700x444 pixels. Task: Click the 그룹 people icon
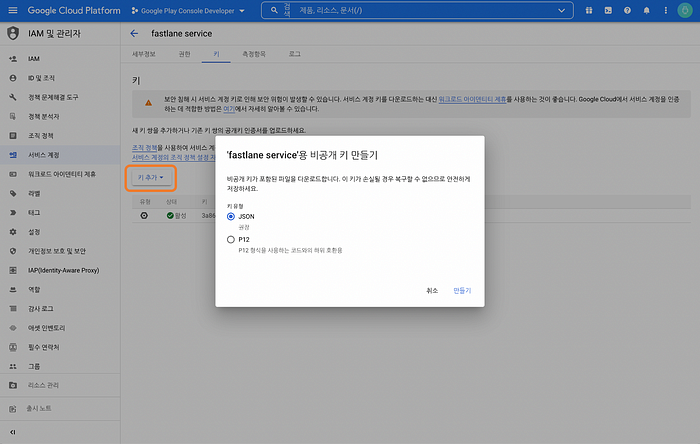click(13, 366)
